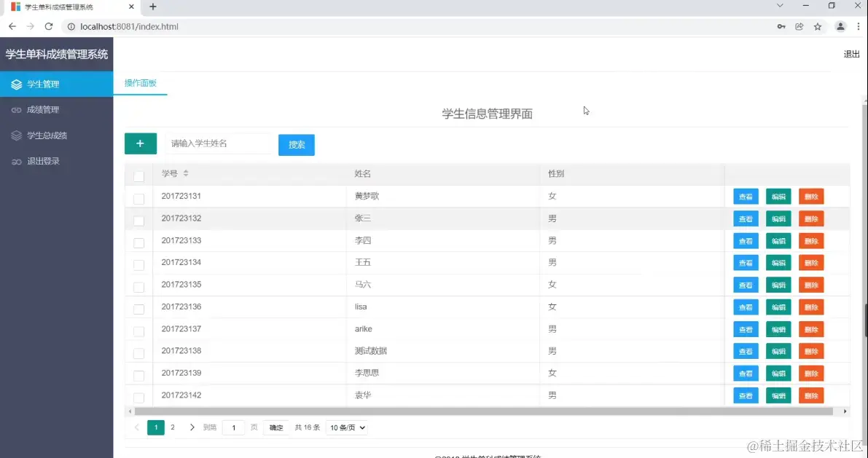Check the row for 201723137 arike
Viewport: 868px width, 458px height.
point(139,331)
